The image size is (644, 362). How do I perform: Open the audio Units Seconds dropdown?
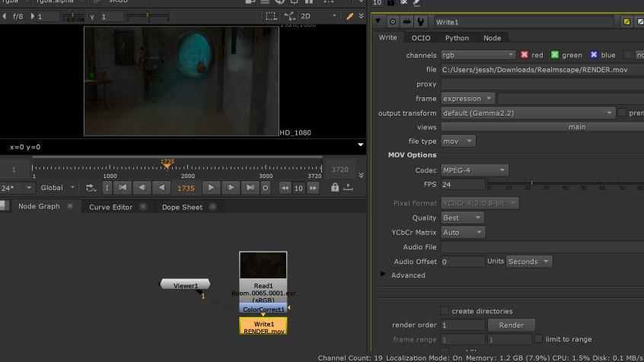point(529,262)
